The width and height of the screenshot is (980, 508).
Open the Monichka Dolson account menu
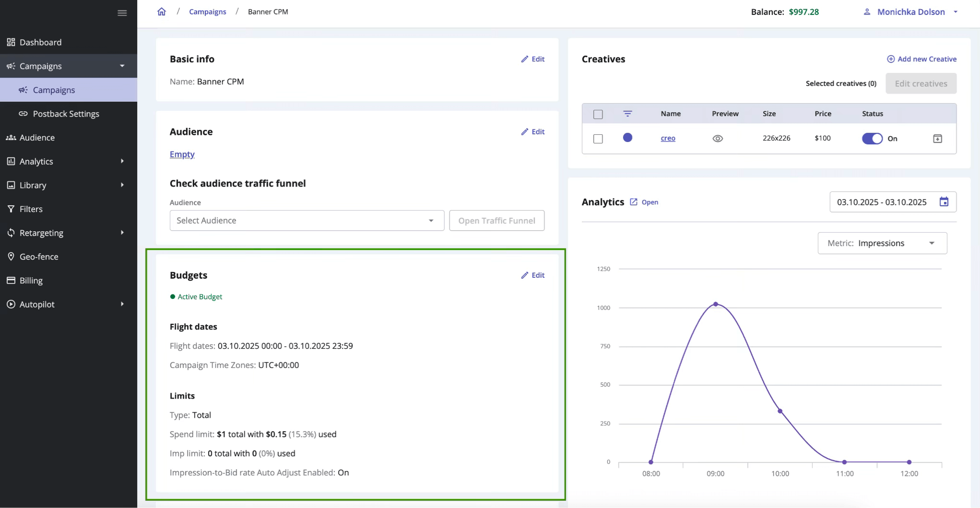910,12
